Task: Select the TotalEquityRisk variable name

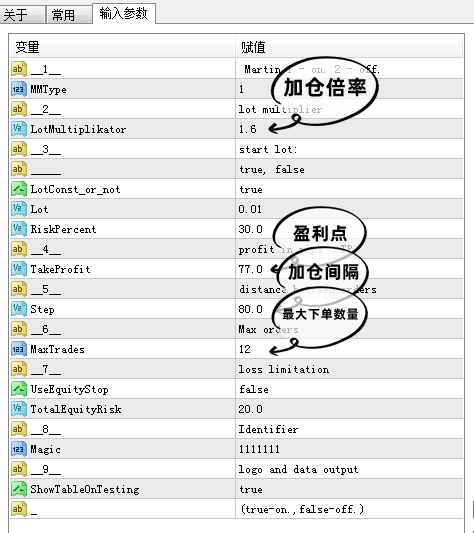Action: click(75, 409)
